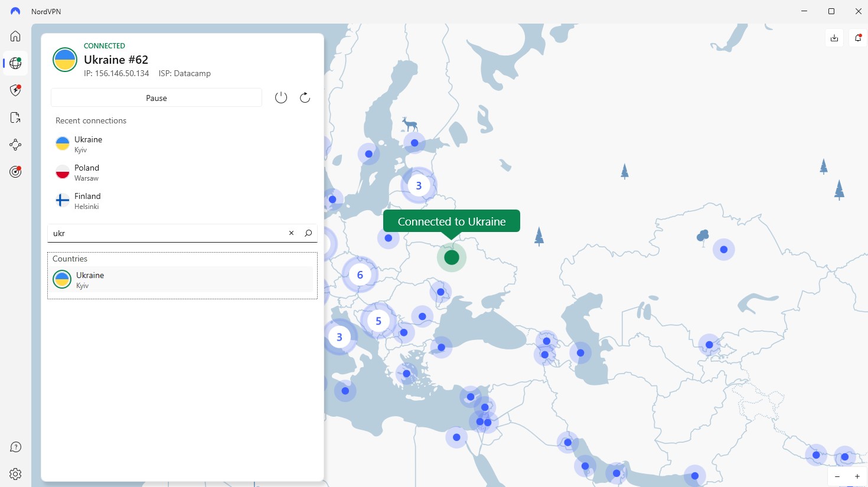Select Finland Helsinki recent connection

tap(183, 201)
